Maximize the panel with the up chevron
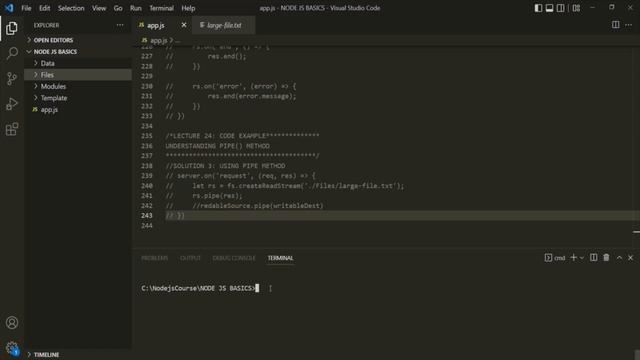Screen dimensions: 640x360 619,258
